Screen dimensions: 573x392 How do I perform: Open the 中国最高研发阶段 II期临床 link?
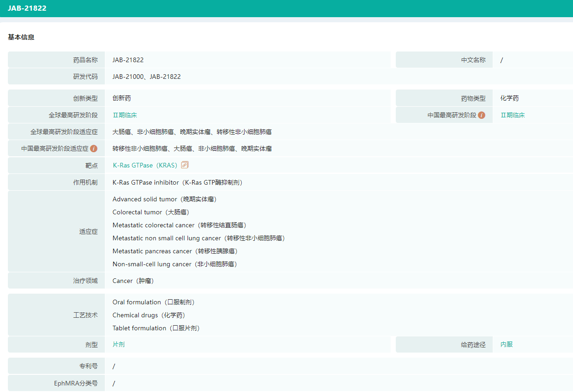[x=513, y=115]
